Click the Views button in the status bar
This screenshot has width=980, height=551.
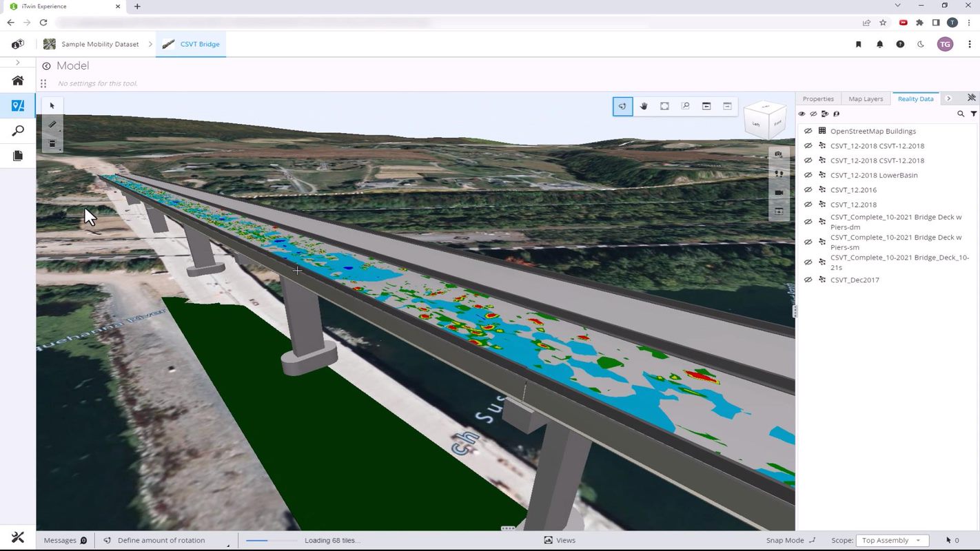pyautogui.click(x=560, y=540)
